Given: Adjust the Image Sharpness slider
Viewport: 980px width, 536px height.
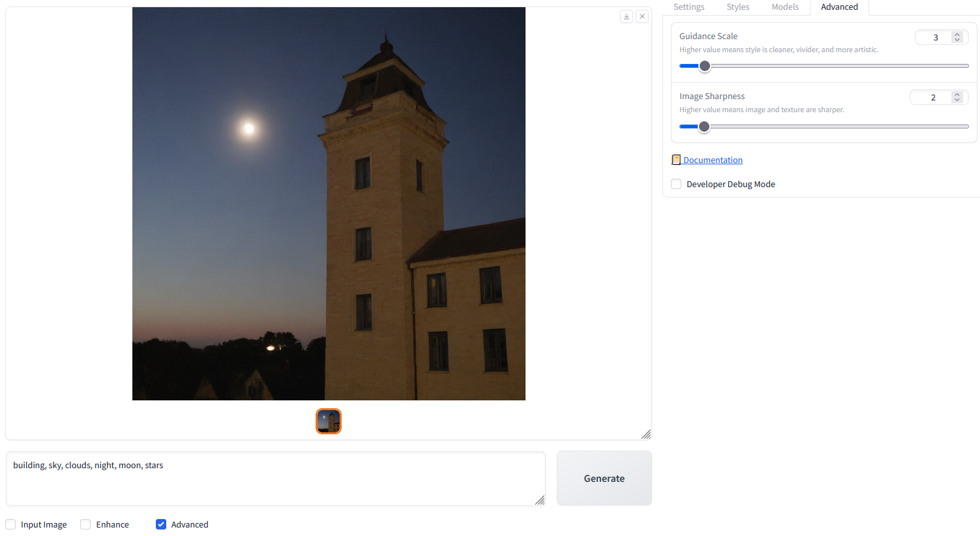Looking at the screenshot, I should click(824, 127).
